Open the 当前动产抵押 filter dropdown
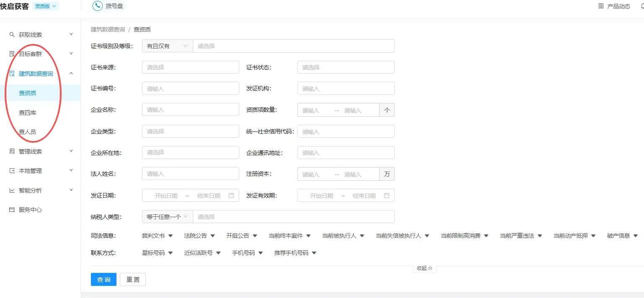This screenshot has height=298, width=644. [575, 236]
